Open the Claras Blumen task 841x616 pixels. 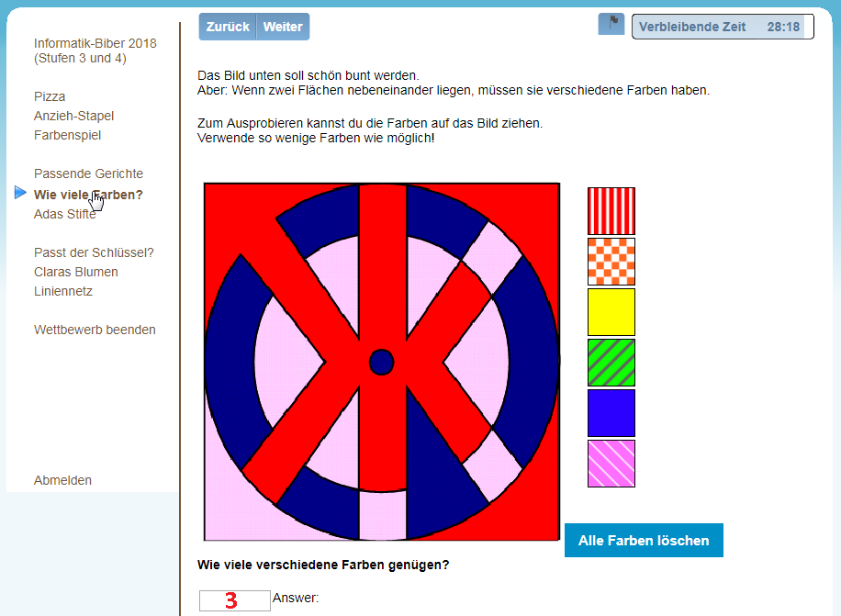[x=76, y=272]
